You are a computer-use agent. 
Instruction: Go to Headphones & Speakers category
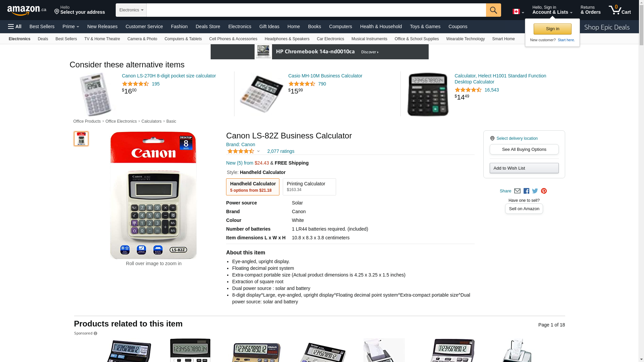point(287,39)
